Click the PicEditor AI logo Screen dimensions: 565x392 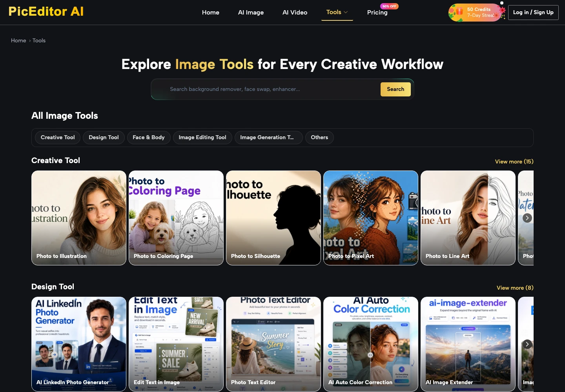pyautogui.click(x=46, y=11)
